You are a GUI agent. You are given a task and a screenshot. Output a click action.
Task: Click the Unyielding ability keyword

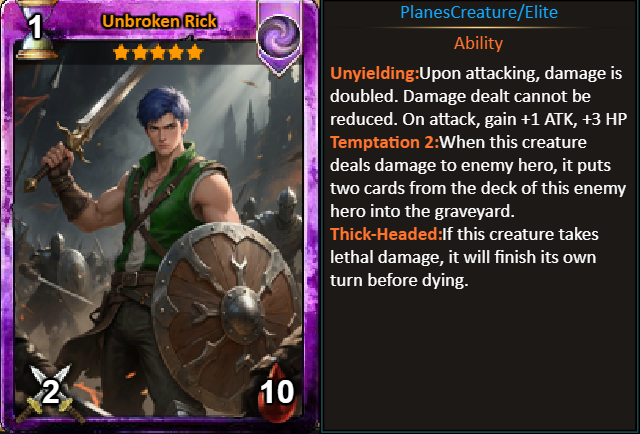pos(375,73)
